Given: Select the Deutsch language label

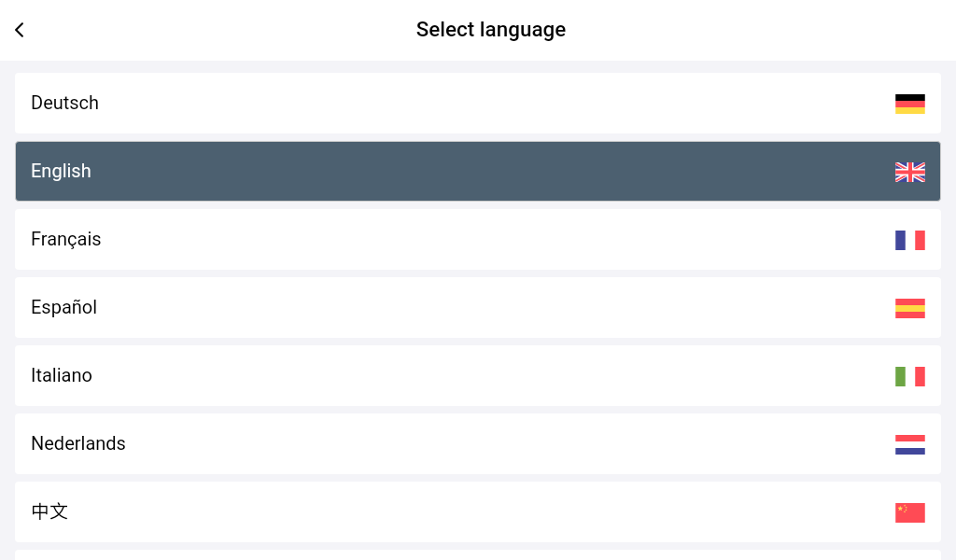Looking at the screenshot, I should click(x=64, y=103).
